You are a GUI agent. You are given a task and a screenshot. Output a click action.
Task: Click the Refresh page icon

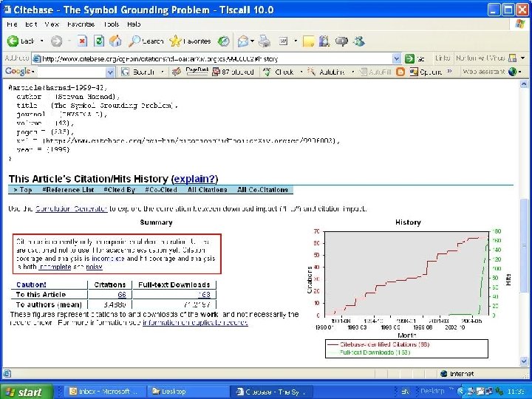(x=99, y=41)
